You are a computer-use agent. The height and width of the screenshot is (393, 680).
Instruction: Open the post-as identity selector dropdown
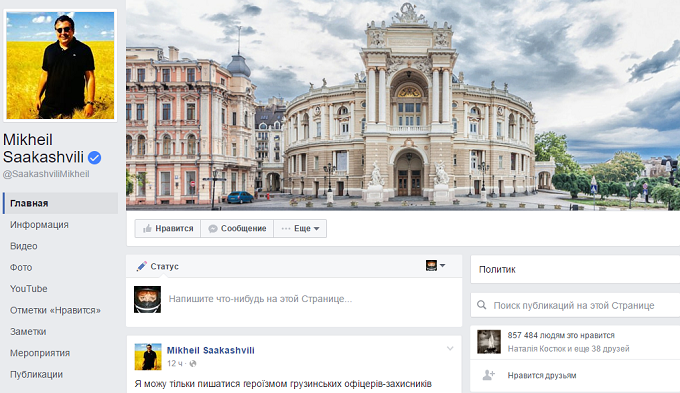435,265
